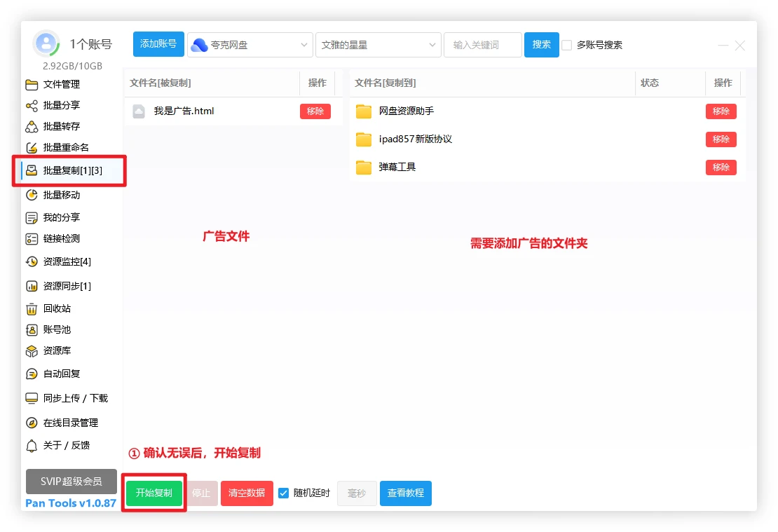
Task: Select the batch rename pencil icon
Action: click(32, 148)
